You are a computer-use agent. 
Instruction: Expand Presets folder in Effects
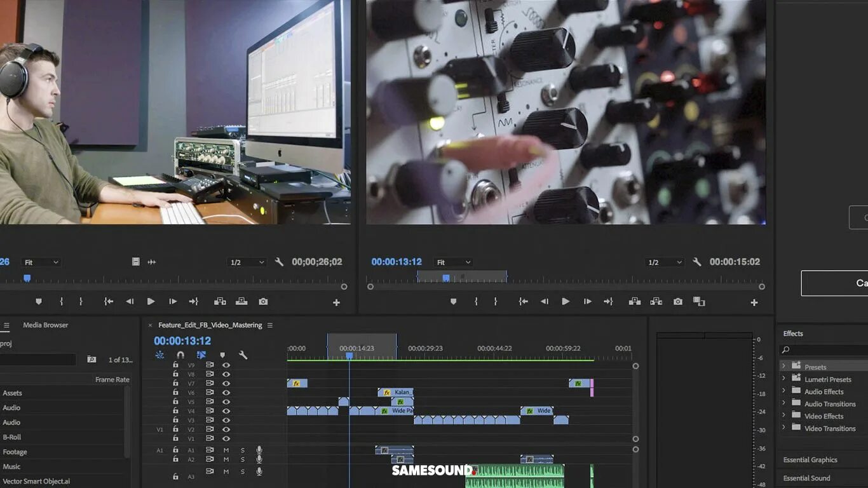tap(783, 366)
